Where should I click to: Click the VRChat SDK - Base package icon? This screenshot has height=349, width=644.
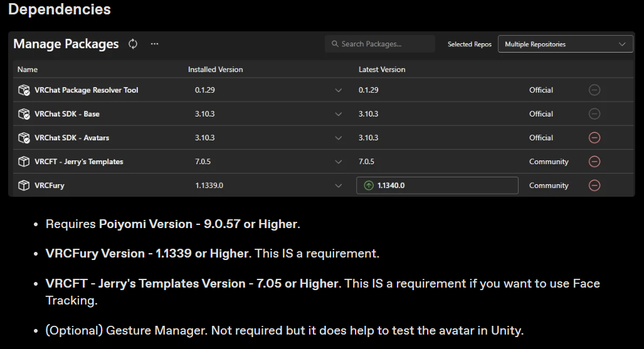(24, 114)
